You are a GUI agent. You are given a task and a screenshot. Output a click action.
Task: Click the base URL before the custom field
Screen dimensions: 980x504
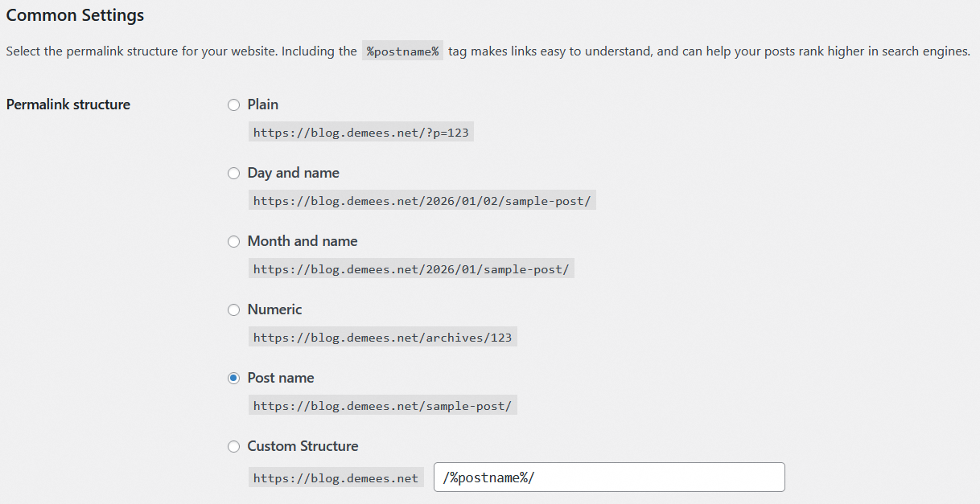pos(336,478)
